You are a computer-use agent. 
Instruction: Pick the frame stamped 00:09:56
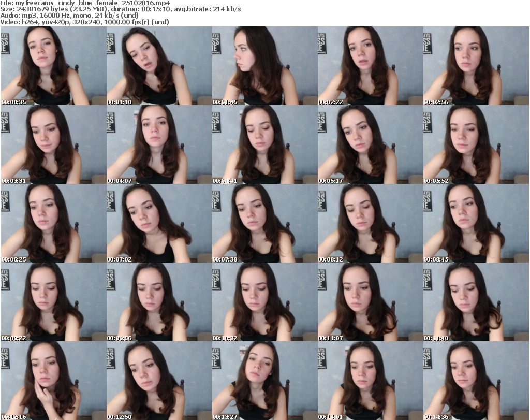click(159, 302)
